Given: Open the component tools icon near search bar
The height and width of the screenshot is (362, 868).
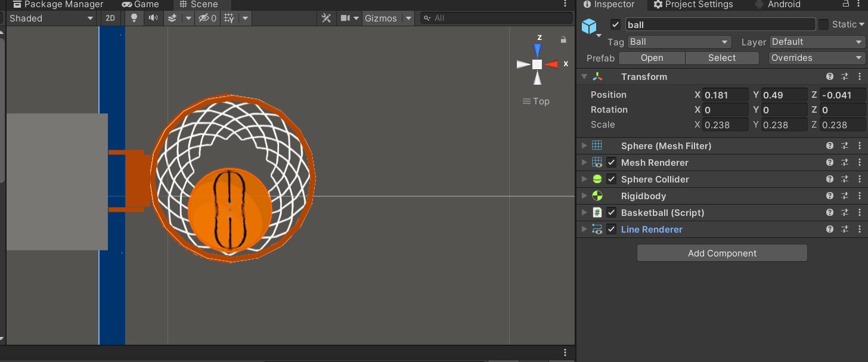Looking at the screenshot, I should [326, 18].
